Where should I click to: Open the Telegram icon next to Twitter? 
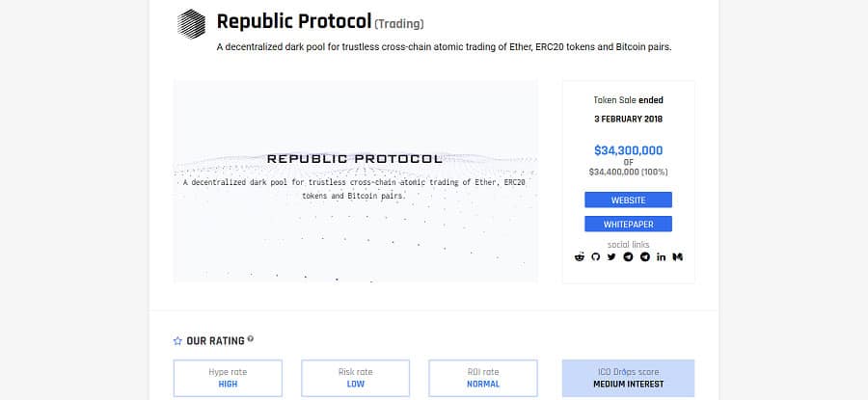628,257
